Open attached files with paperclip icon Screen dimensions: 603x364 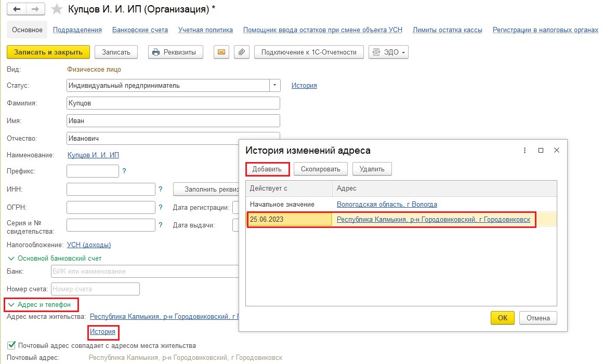tap(242, 52)
